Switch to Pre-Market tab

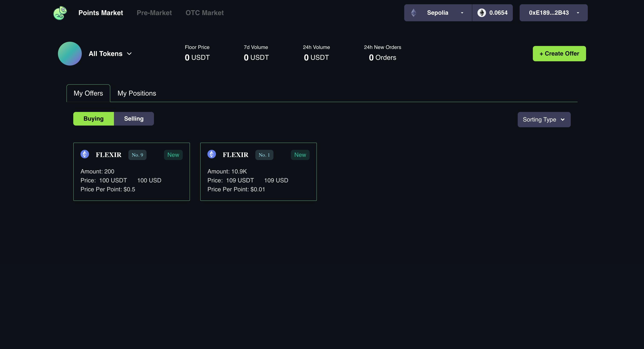click(154, 13)
